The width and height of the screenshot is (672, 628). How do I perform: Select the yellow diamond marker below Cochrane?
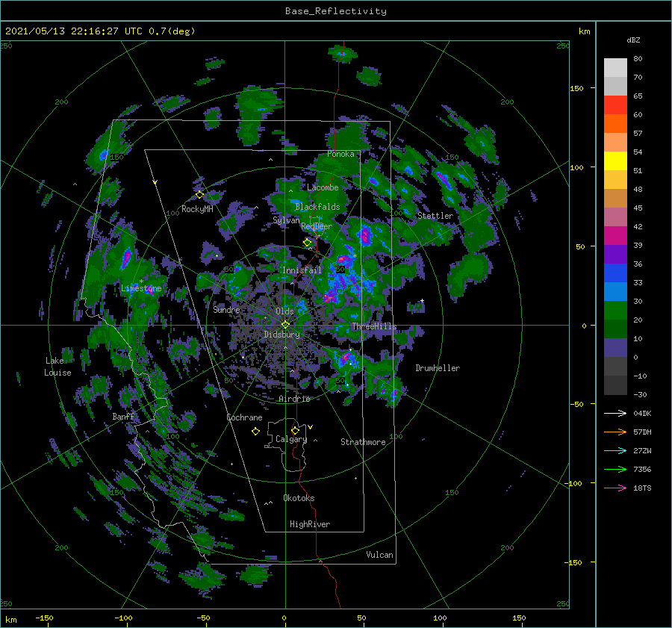click(255, 432)
